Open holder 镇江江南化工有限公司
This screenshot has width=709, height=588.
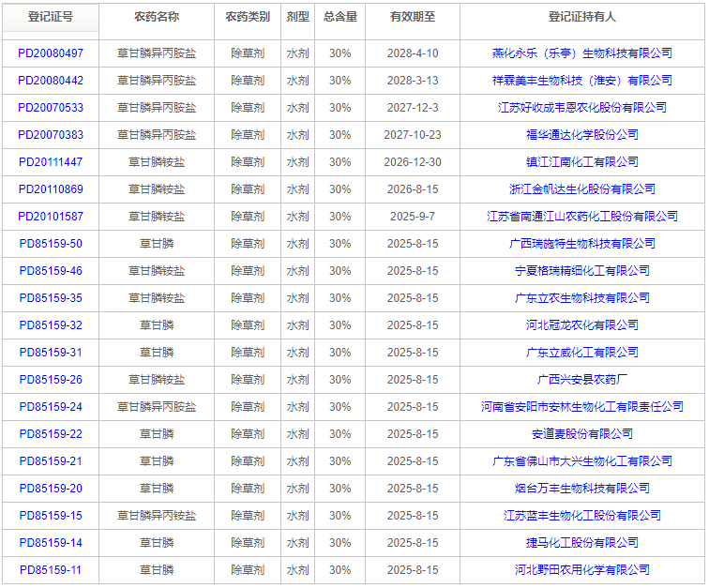pyautogui.click(x=582, y=162)
